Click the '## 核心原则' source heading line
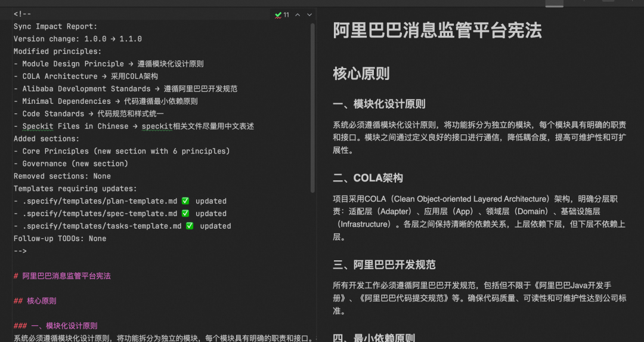644x342 pixels. [x=35, y=301]
